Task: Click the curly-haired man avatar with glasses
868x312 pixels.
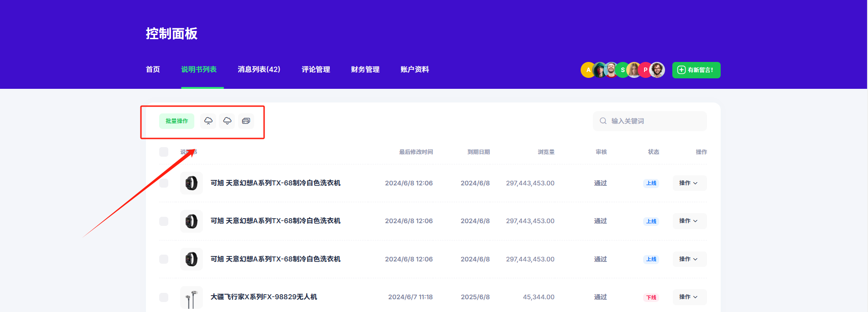Action: click(x=657, y=70)
